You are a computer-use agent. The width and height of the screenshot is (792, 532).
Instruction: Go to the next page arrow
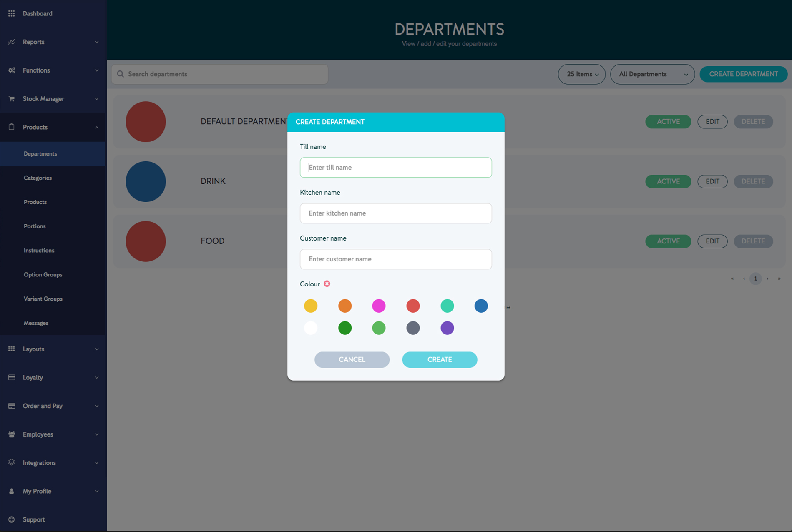pos(767,279)
